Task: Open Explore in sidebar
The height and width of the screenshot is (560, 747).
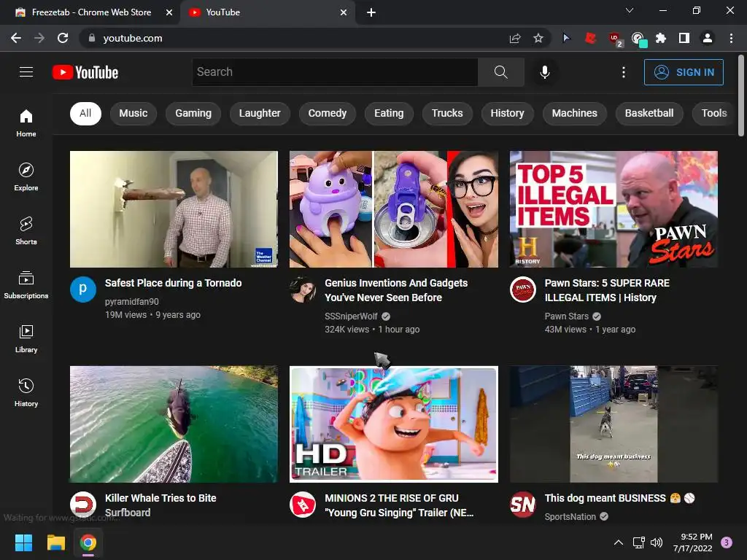Action: (26, 176)
